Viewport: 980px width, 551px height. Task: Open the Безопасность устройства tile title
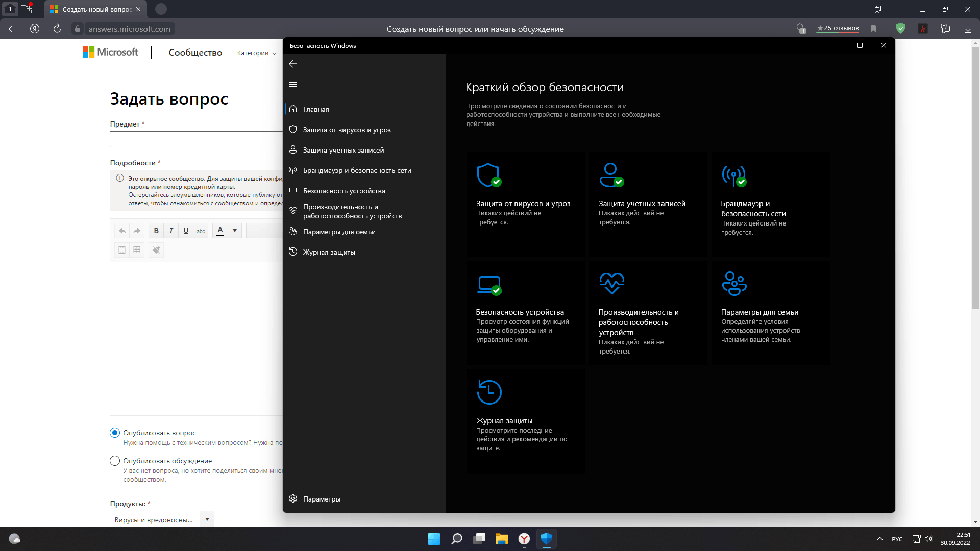520,312
